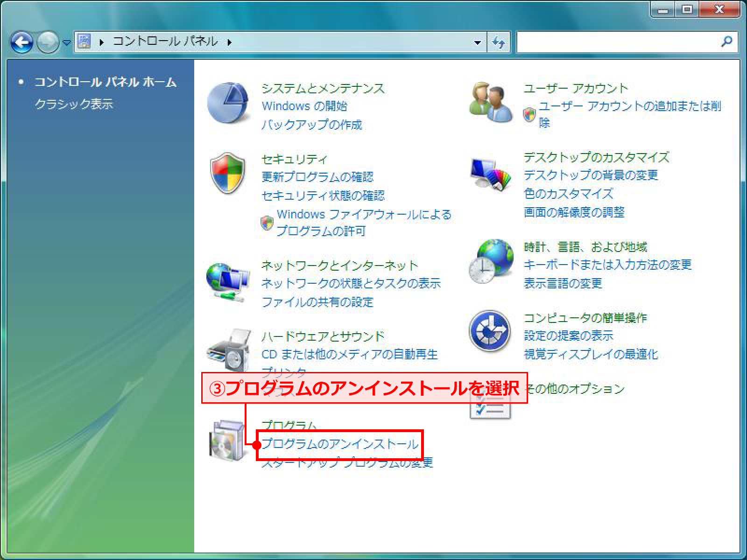The width and height of the screenshot is (747, 560).
Task: Expand the arrow before コントロール パネル
Action: coord(101,42)
